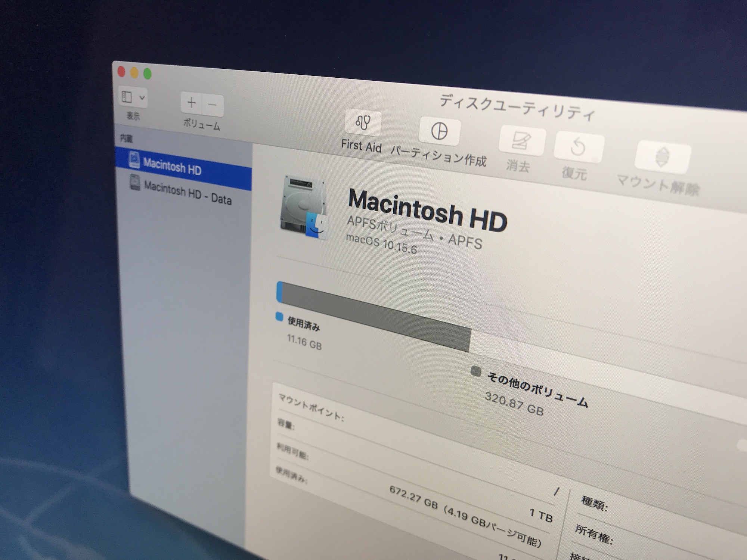Toggle the sidebar view button
This screenshot has height=560, width=747.
point(127,97)
